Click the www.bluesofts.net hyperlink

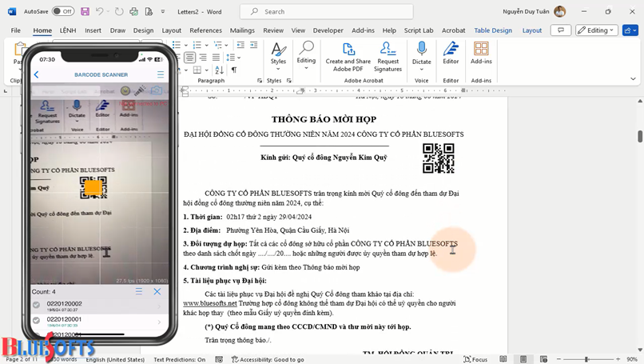coord(210,303)
